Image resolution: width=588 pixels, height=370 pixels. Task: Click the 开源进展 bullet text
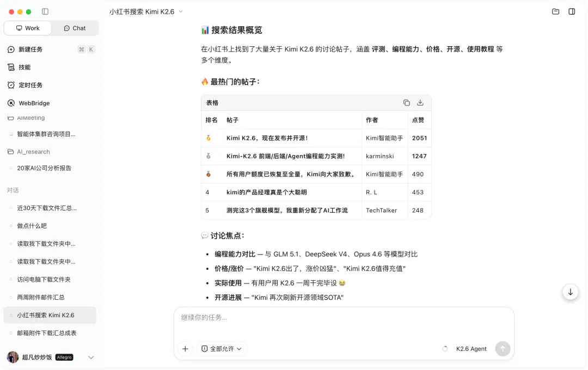pyautogui.click(x=228, y=298)
